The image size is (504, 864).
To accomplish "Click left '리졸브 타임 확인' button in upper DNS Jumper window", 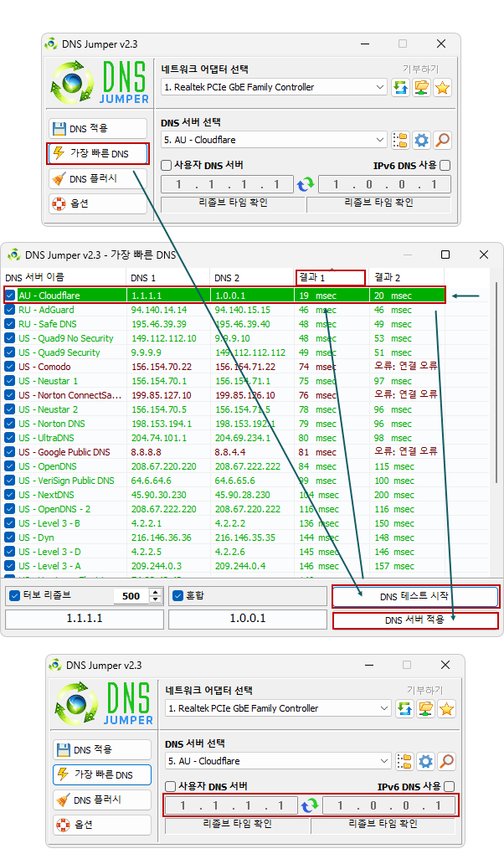I will click(233, 203).
